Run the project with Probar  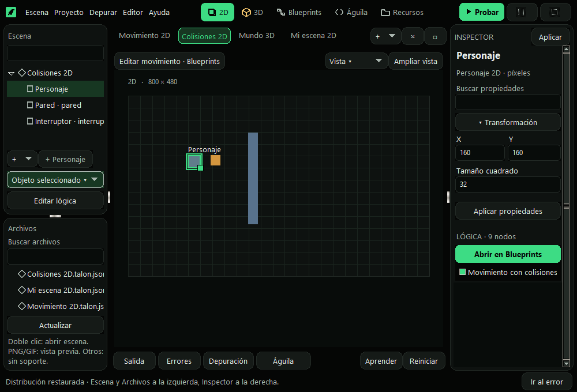point(482,12)
